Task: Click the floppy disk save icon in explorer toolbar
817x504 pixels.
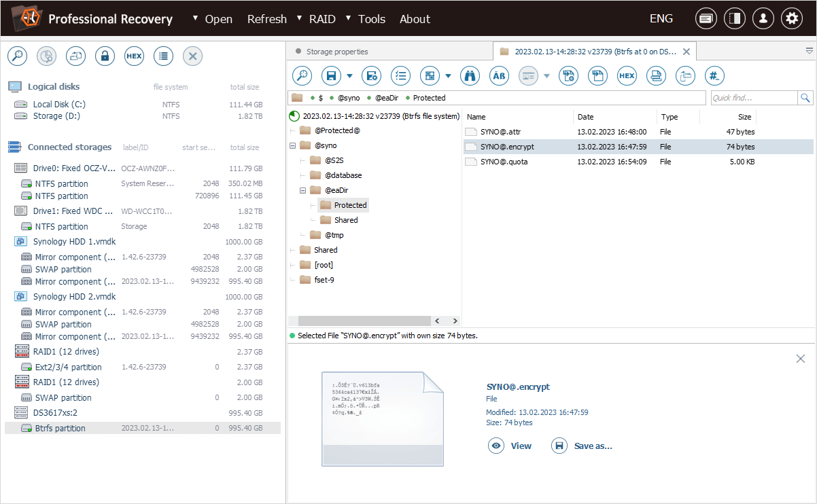Action: (332, 76)
